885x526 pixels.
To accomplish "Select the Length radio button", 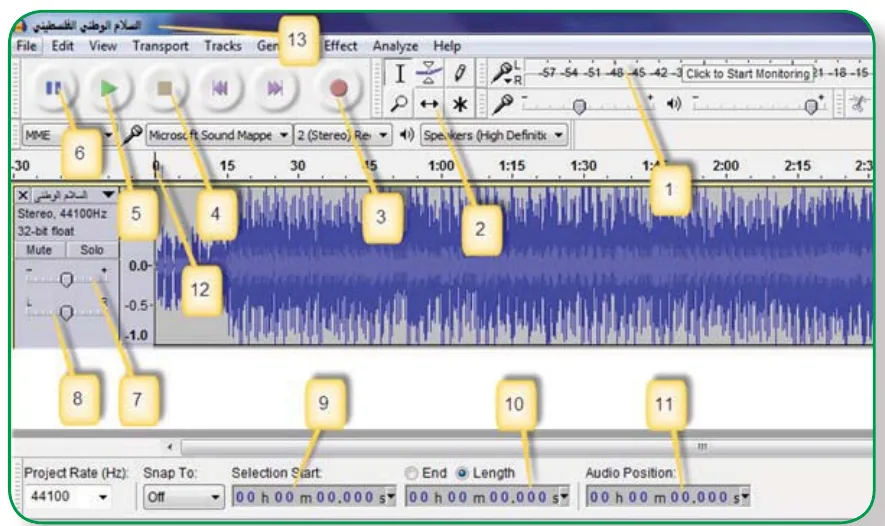I will (462, 473).
